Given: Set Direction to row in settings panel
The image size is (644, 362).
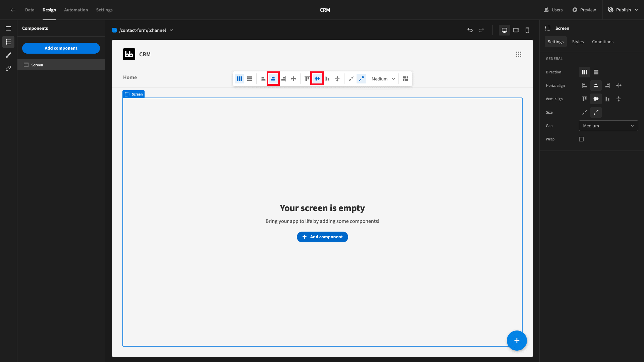Looking at the screenshot, I should point(596,72).
